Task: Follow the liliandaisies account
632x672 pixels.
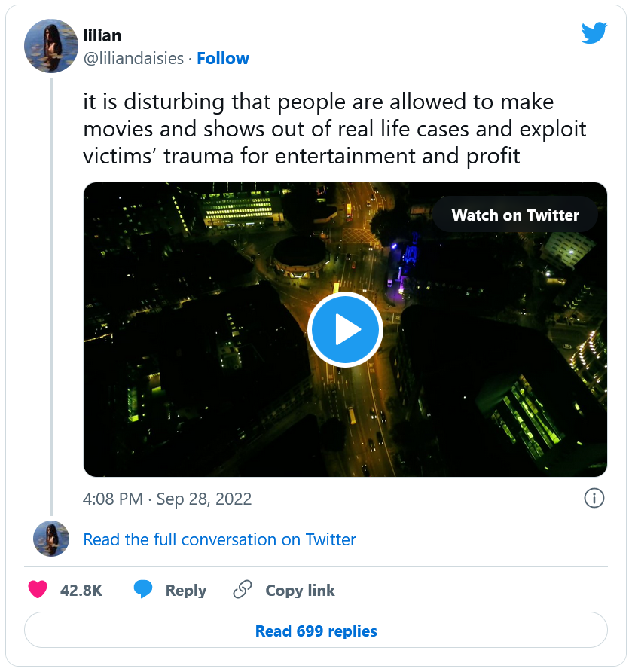Action: (223, 59)
